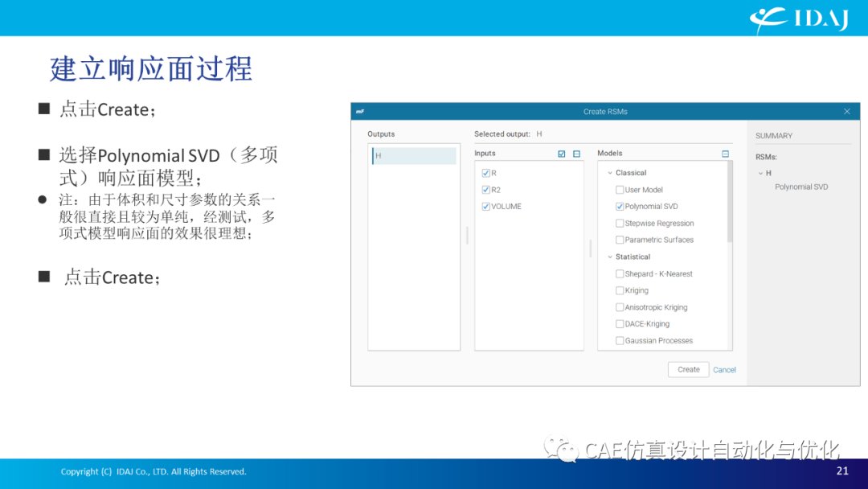Click the Models list scrollbar
This screenshot has height=489, width=868.
click(730, 202)
